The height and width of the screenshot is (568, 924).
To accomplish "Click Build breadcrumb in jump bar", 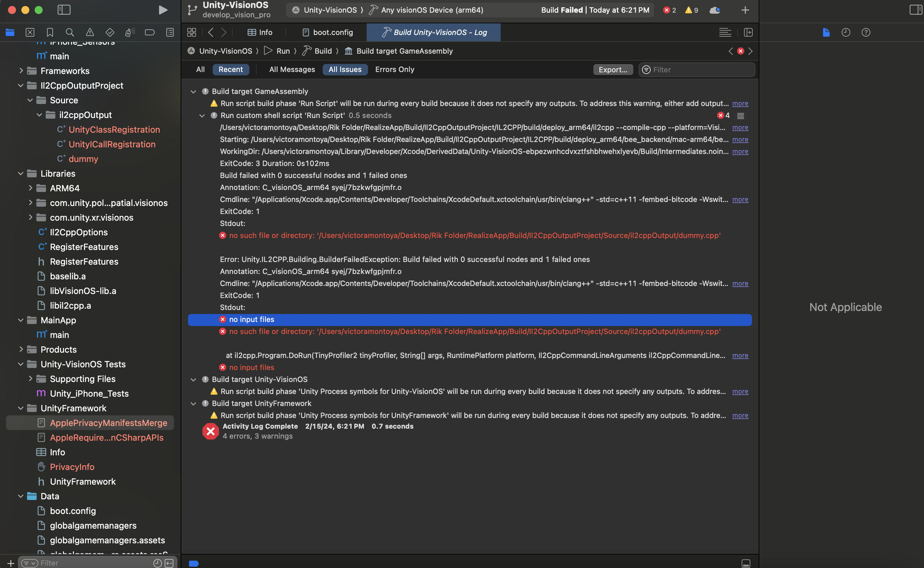I will [318, 51].
